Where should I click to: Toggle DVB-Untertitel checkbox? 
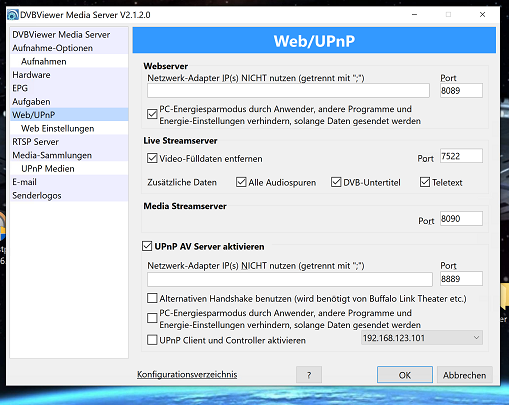336,182
